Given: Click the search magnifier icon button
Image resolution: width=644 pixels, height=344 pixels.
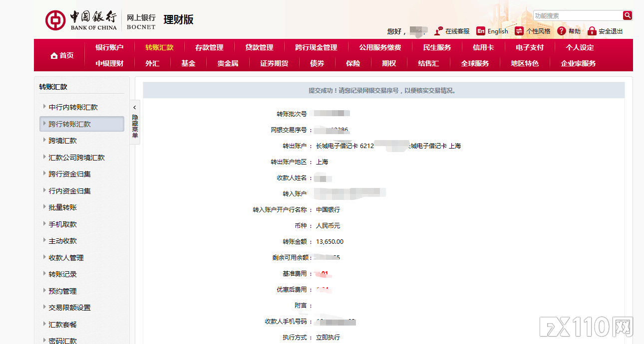Looking at the screenshot, I should (x=627, y=15).
